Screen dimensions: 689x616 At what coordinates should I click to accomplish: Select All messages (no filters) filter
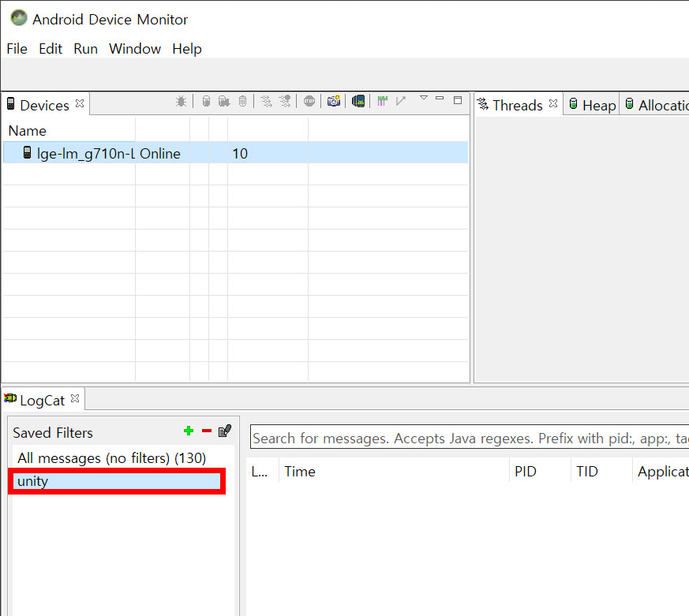click(111, 458)
